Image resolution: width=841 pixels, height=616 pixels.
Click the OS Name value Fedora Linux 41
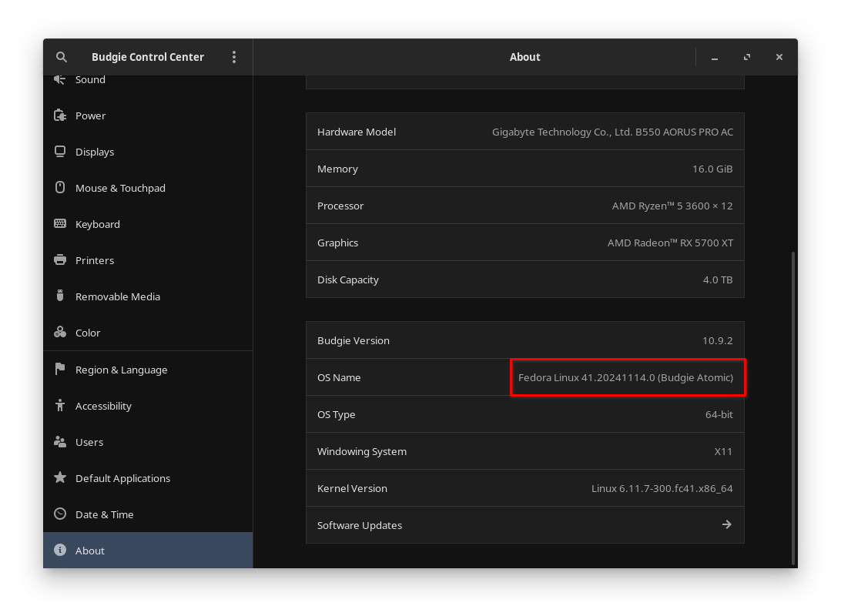(x=625, y=377)
